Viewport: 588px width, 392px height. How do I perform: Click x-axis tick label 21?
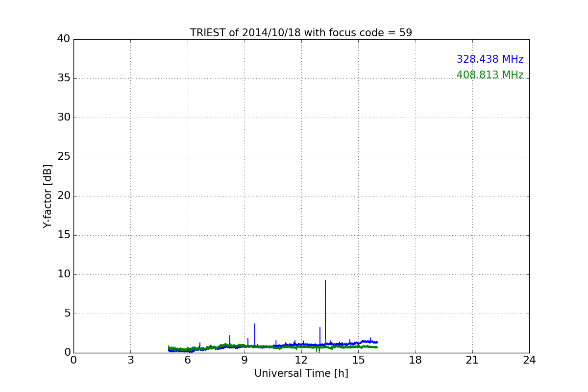pos(472,360)
